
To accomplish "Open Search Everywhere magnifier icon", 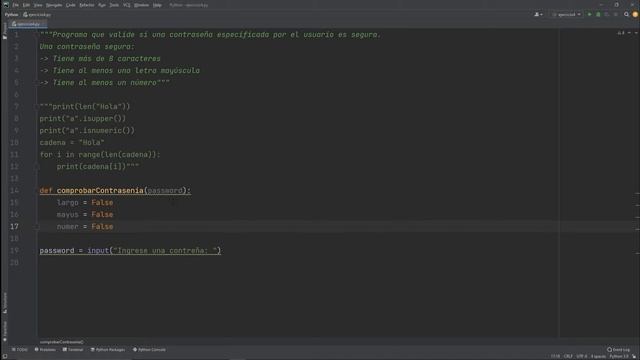I will pos(627,15).
